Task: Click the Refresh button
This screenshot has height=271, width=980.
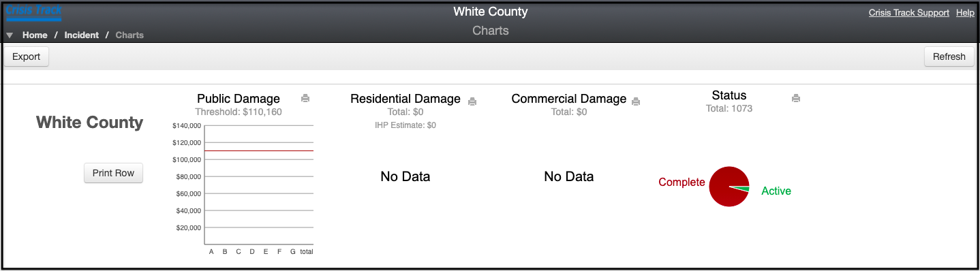Action: click(x=949, y=57)
